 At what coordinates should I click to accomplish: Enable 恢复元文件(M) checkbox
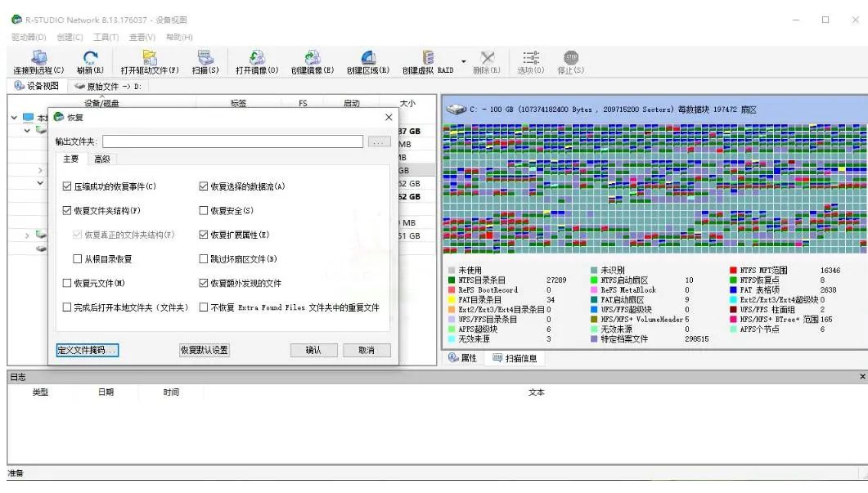pyautogui.click(x=67, y=283)
